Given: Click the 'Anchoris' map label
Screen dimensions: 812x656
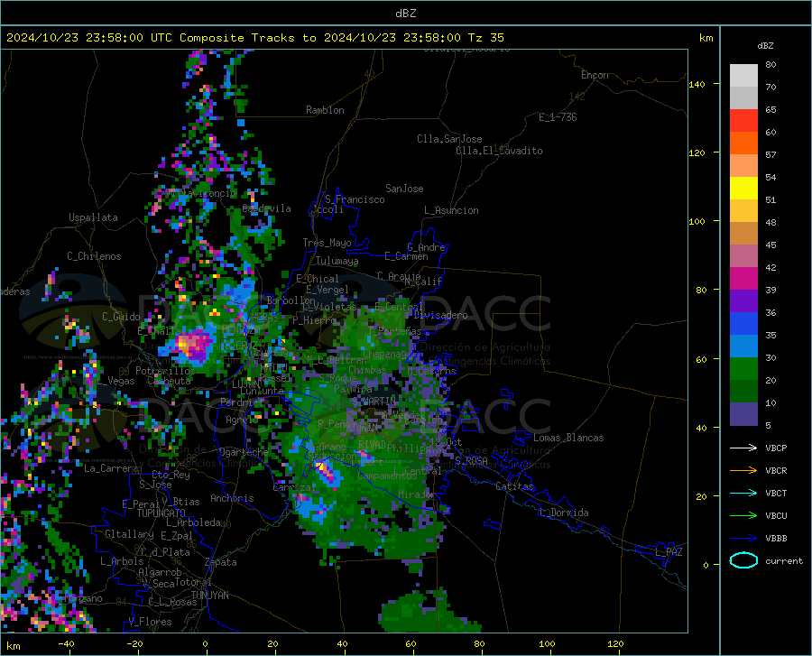Looking at the screenshot, I should click(x=232, y=498).
